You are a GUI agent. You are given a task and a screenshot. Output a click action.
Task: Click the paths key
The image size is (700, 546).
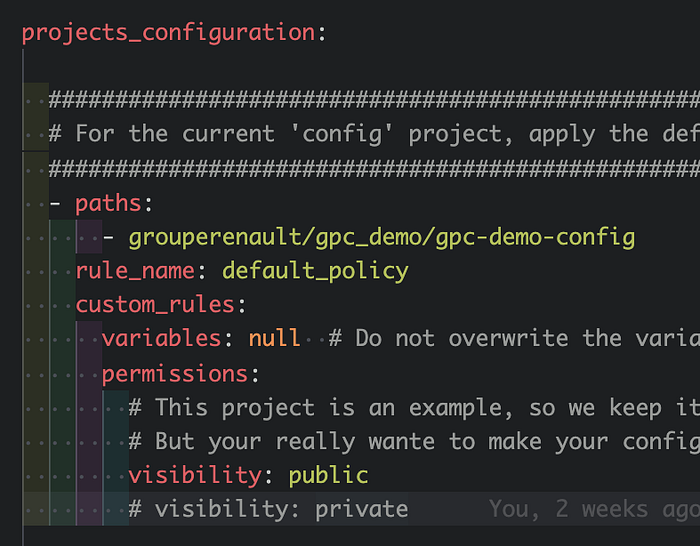[x=108, y=204]
